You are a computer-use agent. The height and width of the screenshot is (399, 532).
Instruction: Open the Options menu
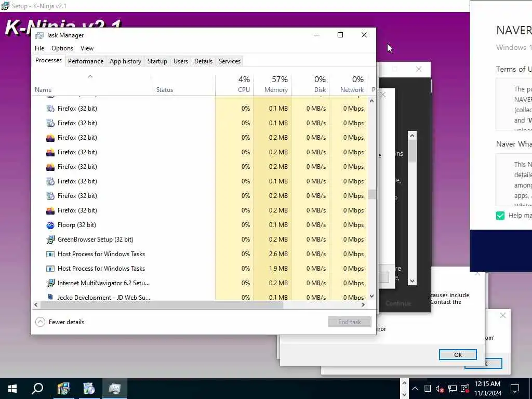(62, 48)
